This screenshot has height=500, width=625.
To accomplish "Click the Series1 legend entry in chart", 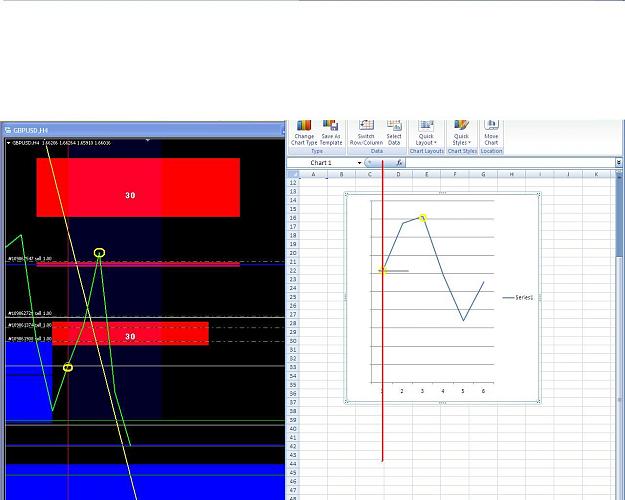I will coord(518,297).
